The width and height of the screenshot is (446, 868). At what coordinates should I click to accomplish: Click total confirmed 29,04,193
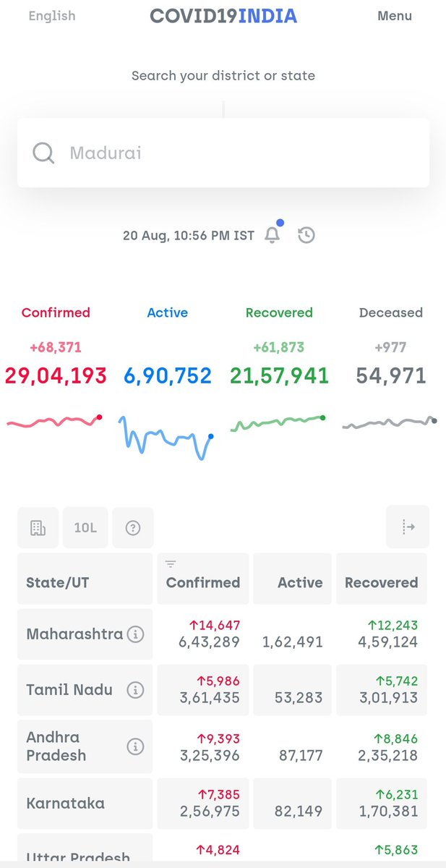click(56, 375)
